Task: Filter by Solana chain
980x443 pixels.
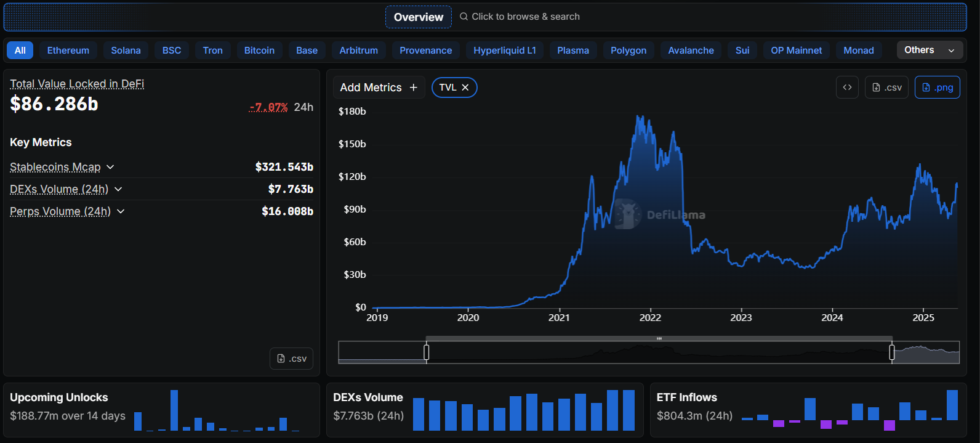Action: point(126,51)
